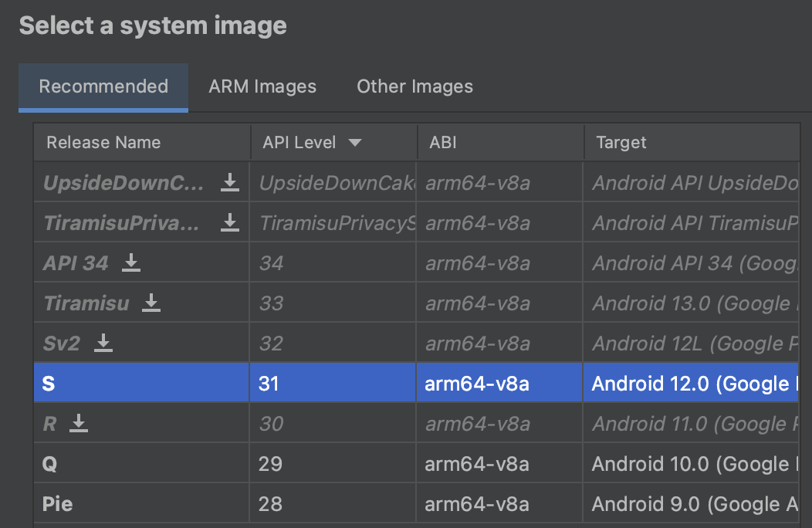Click the API Level sort arrow
812x528 pixels.
[354, 143]
